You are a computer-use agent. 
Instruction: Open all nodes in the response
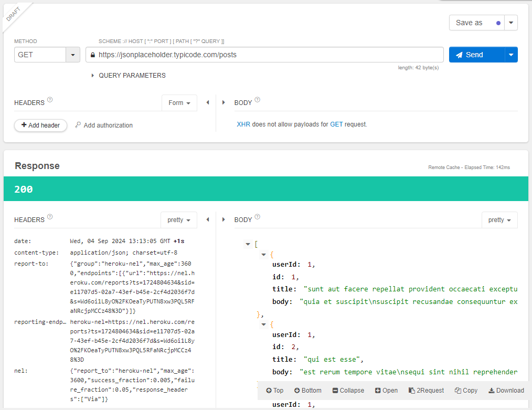[x=386, y=390]
